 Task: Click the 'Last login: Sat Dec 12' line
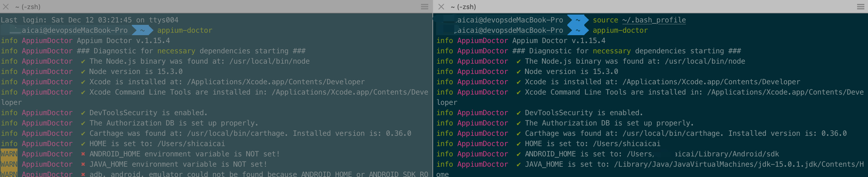coord(90,20)
